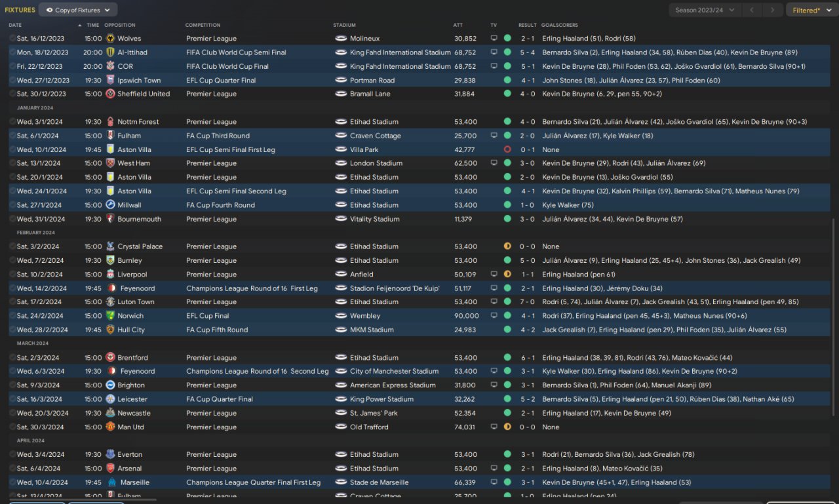Click the TV icon on the Wolves row
Viewport: 839px width, 504px height.
click(494, 39)
